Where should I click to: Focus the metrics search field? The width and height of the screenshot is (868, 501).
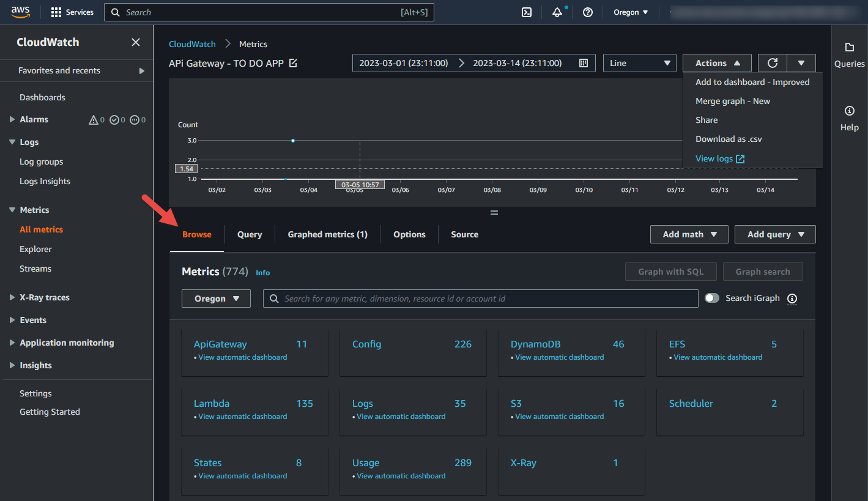(x=481, y=299)
